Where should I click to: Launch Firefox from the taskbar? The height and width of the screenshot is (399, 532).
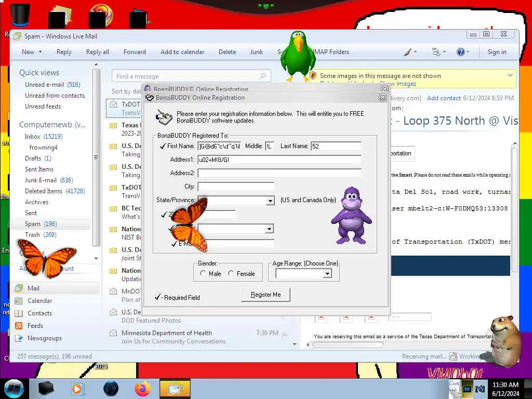[x=143, y=389]
